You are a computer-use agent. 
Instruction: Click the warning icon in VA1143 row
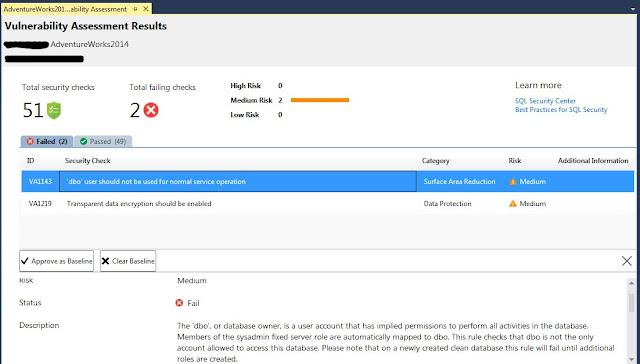tap(513, 182)
